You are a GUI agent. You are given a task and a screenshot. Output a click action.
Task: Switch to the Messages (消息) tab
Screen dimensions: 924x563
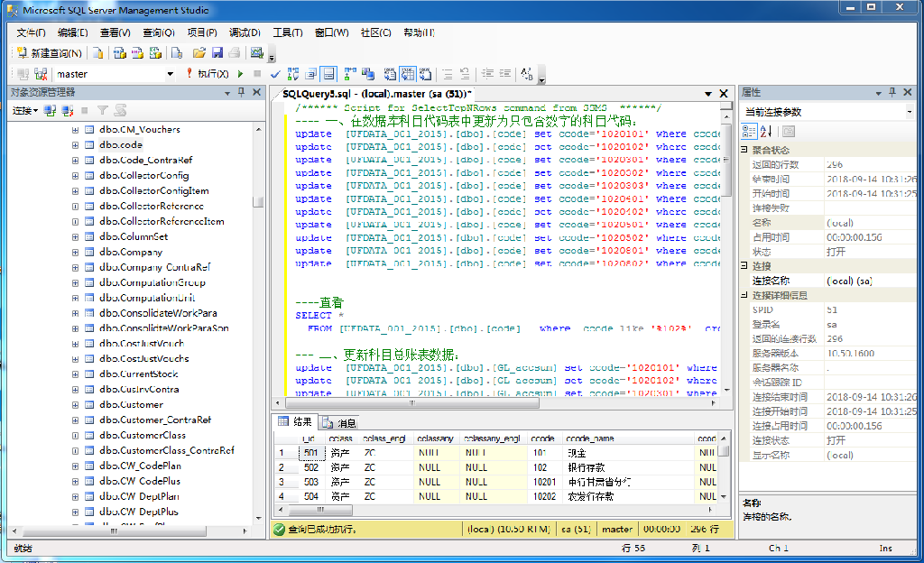pos(339,423)
